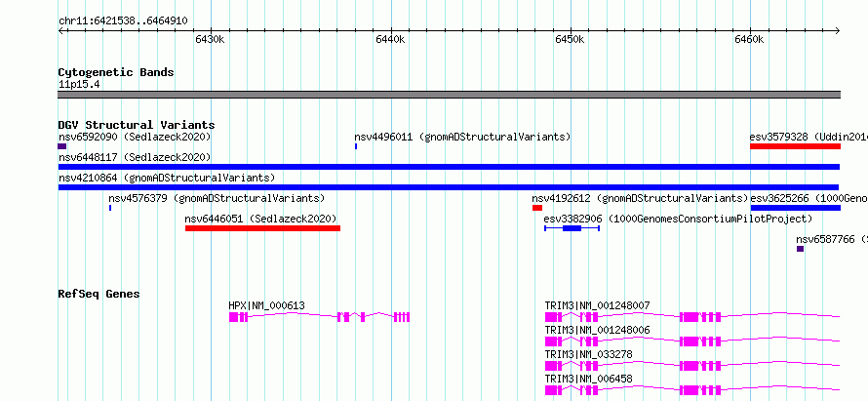Viewport: 868px width, 401px height.
Task: Click the esv3382906 Pilot Project label
Action: [x=678, y=219]
